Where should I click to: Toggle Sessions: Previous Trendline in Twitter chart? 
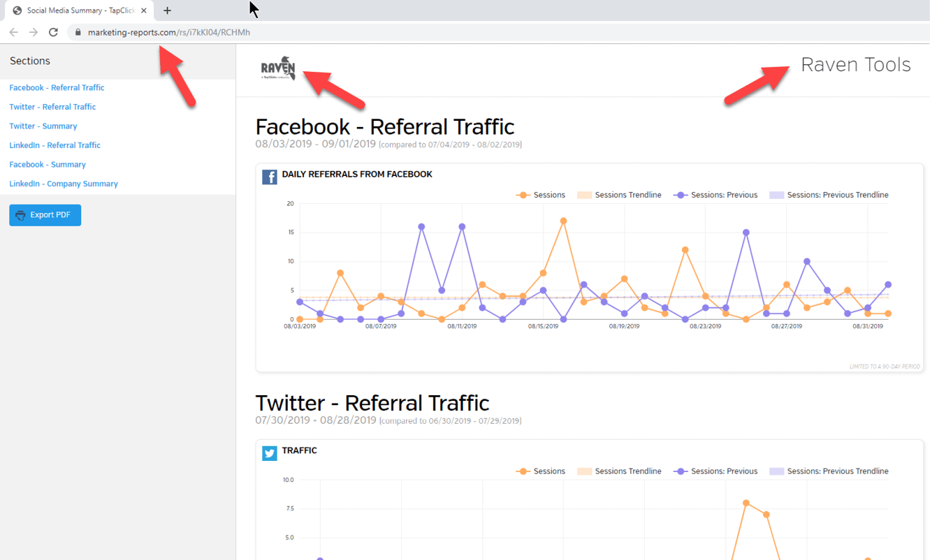[x=829, y=471]
